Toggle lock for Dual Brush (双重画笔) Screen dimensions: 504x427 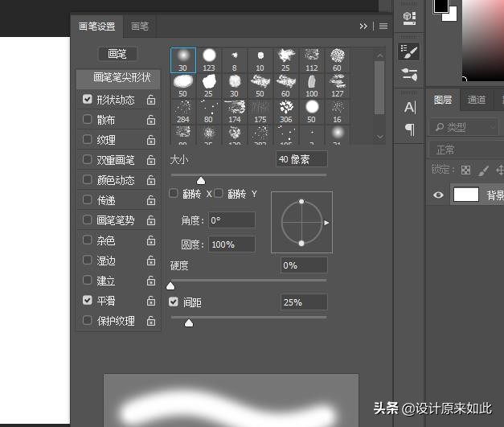(x=151, y=160)
